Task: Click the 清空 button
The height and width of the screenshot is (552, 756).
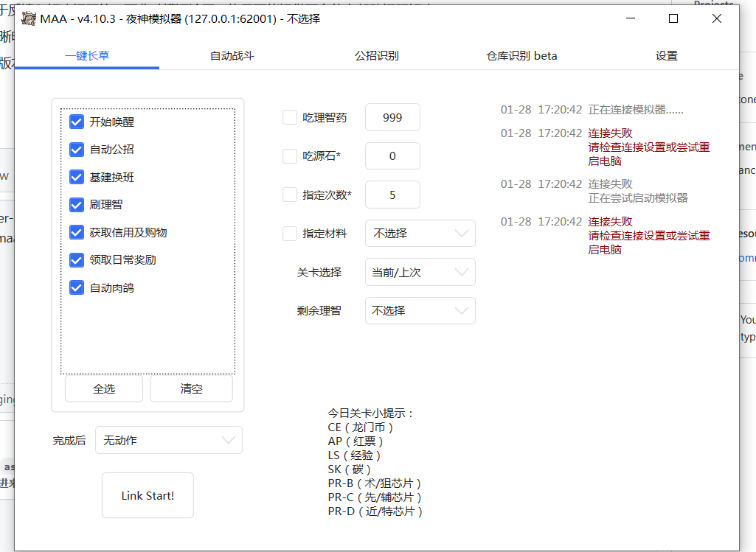Action: point(192,388)
